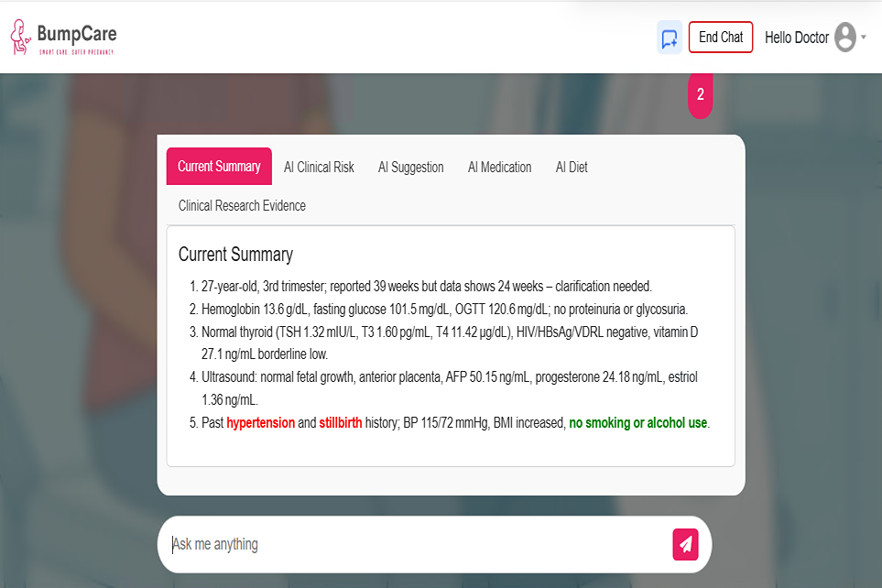Click the red hypertension highlighted word

pos(260,422)
